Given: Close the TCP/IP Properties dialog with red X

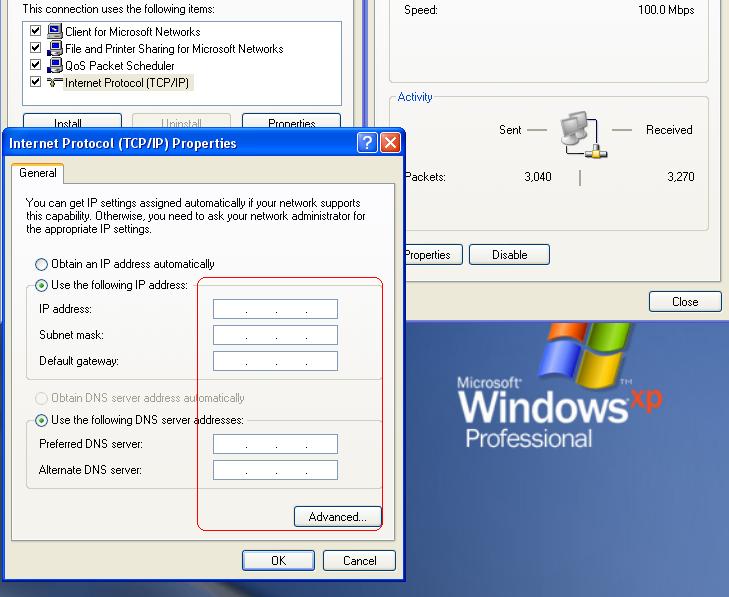Looking at the screenshot, I should [x=391, y=143].
